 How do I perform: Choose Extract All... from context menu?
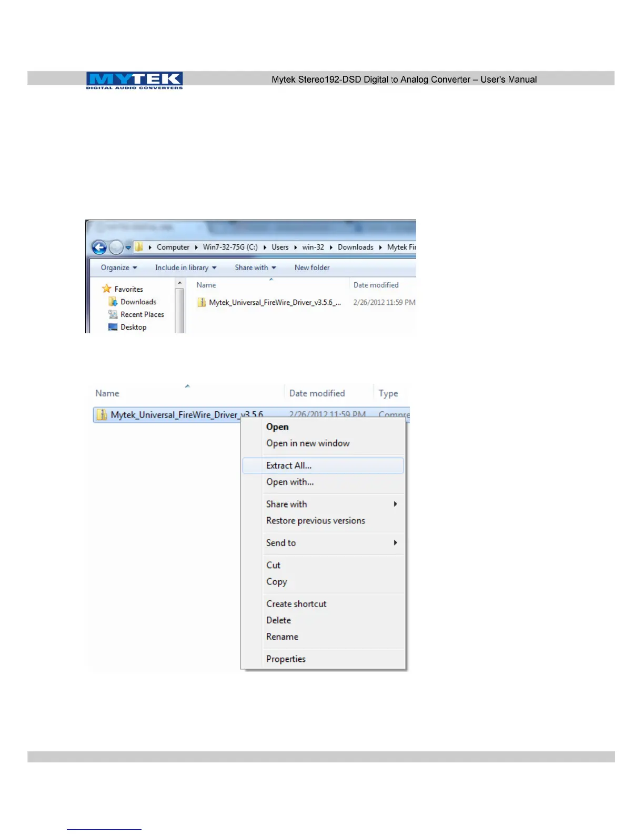click(323, 465)
